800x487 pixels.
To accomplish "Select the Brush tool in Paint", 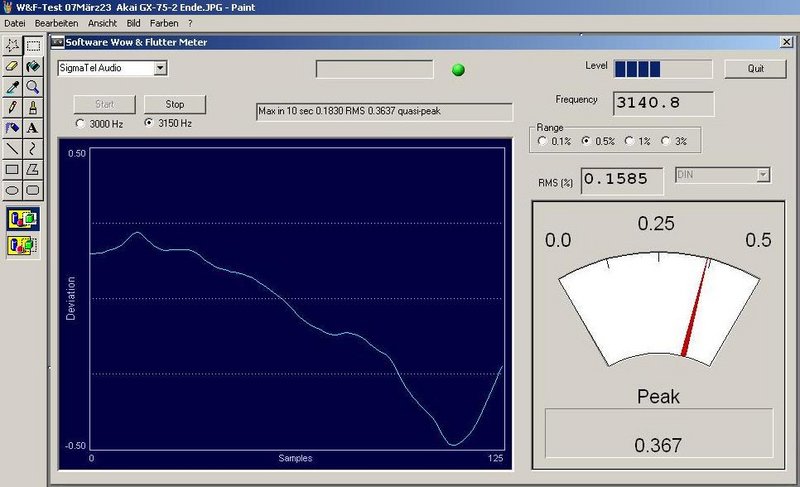I will tap(33, 108).
